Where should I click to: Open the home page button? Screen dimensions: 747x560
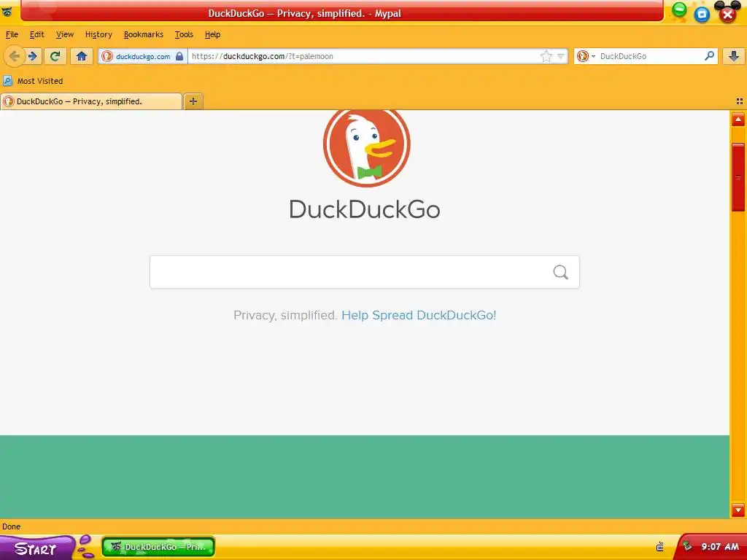(82, 56)
